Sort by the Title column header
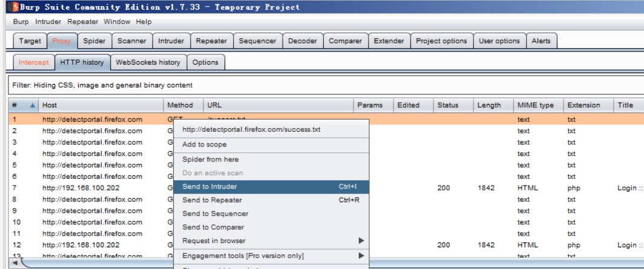Viewport: 644px width, 269px height. [629, 105]
